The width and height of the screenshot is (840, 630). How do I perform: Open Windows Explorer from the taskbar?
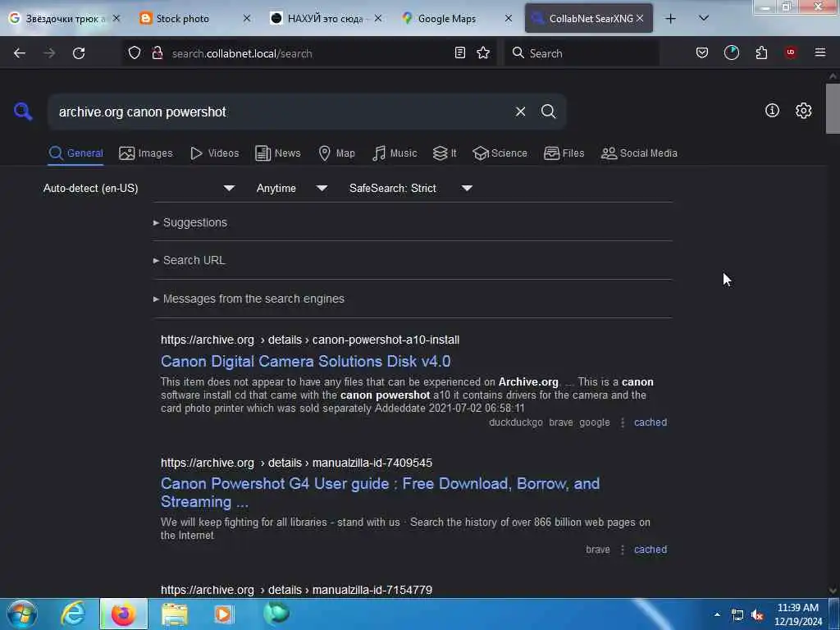(x=175, y=614)
